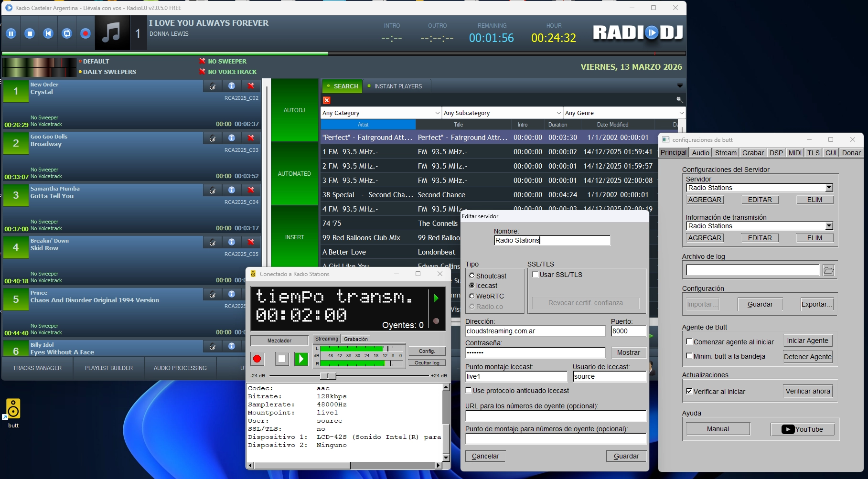Screen dimensions: 868x479
Task: Click the RadioDJ stop playback icon
Action: pos(30,33)
